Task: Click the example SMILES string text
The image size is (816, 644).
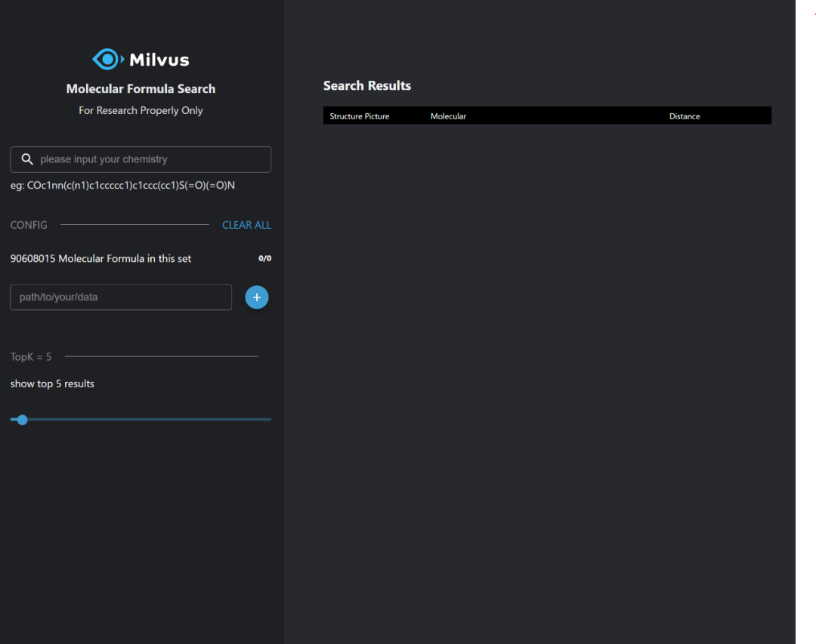Action: [x=131, y=185]
